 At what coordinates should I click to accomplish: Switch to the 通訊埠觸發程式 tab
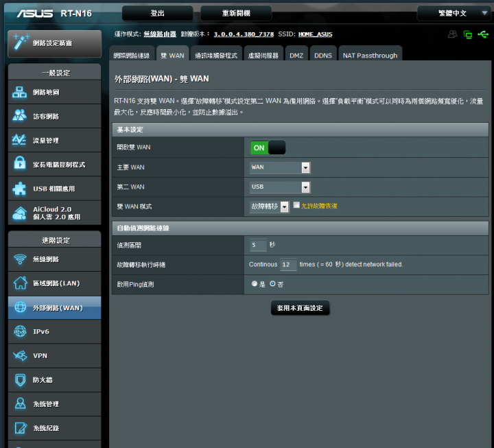coord(216,54)
